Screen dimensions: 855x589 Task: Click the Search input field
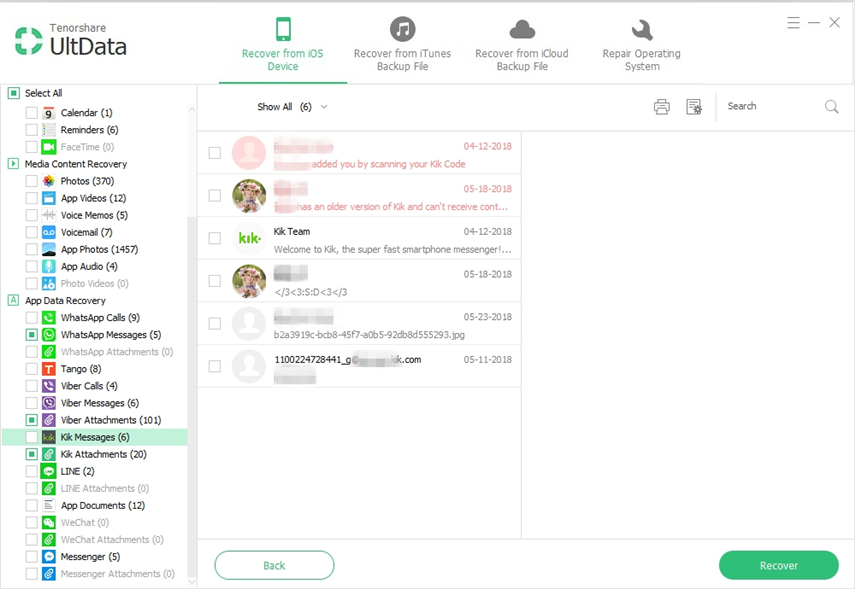click(772, 106)
